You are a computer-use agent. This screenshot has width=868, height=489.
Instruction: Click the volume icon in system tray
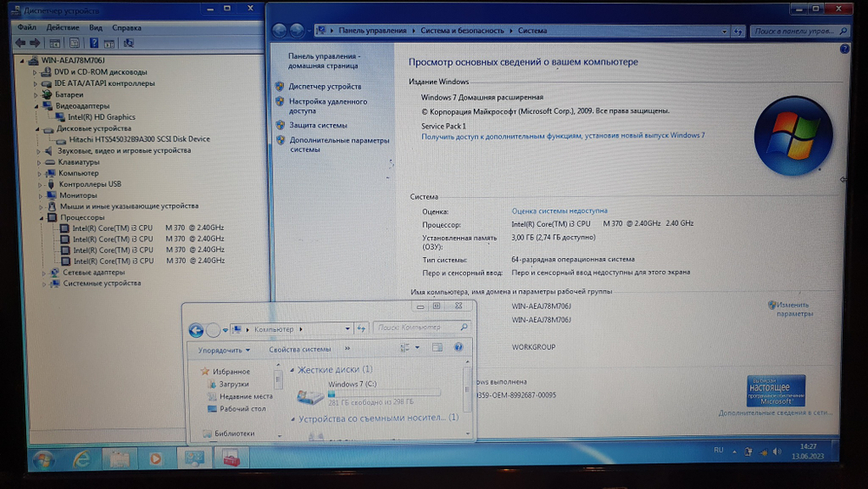[x=777, y=452]
